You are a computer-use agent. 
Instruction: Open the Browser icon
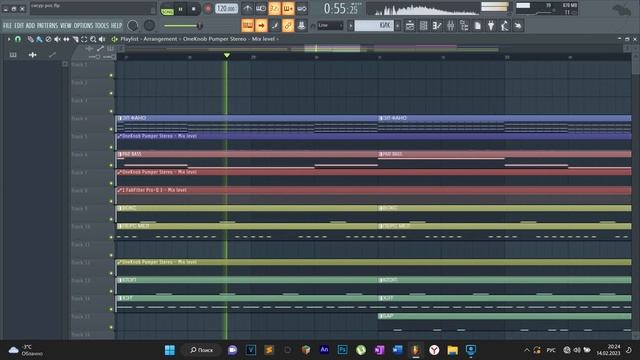click(x=464, y=26)
